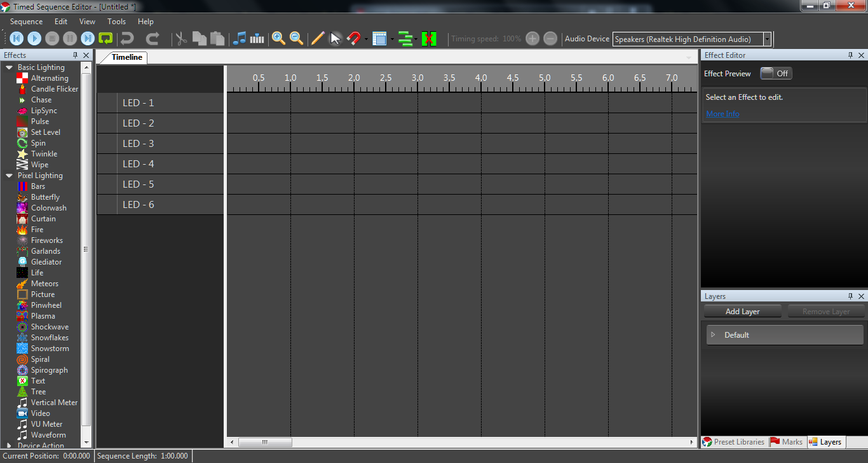Click the Add Layer button
Screen dimensions: 868x463
coord(742,312)
